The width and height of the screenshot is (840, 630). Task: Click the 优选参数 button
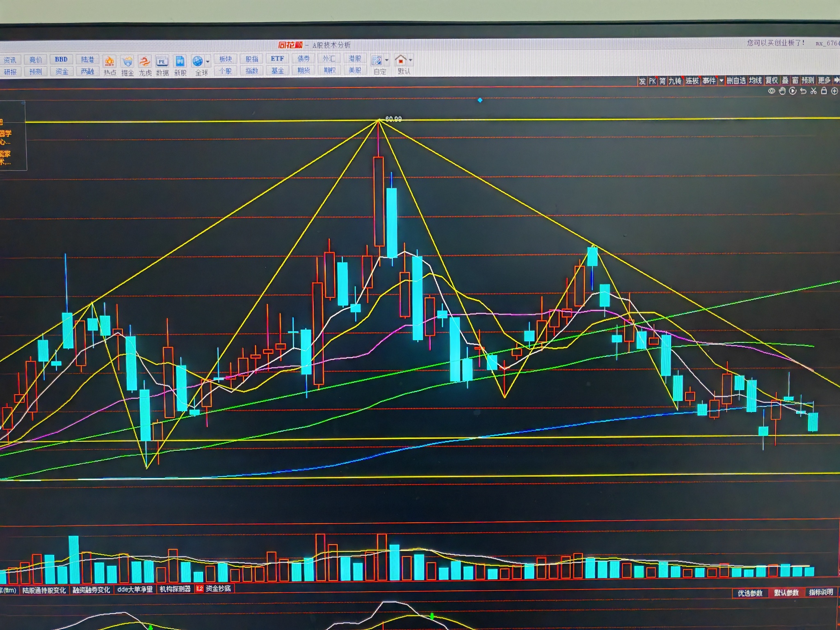(750, 593)
